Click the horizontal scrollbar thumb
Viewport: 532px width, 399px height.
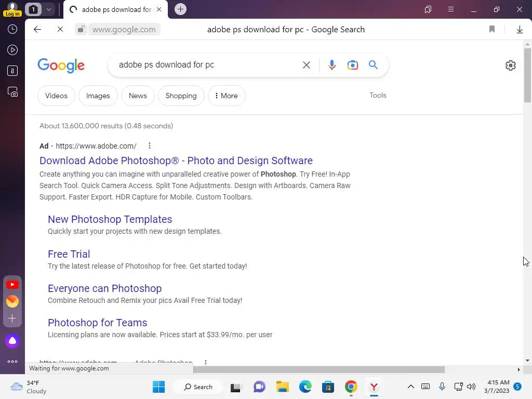tap(319, 369)
